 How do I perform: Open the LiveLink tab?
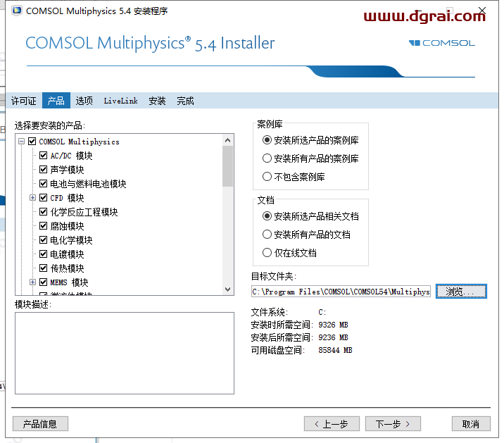[120, 101]
